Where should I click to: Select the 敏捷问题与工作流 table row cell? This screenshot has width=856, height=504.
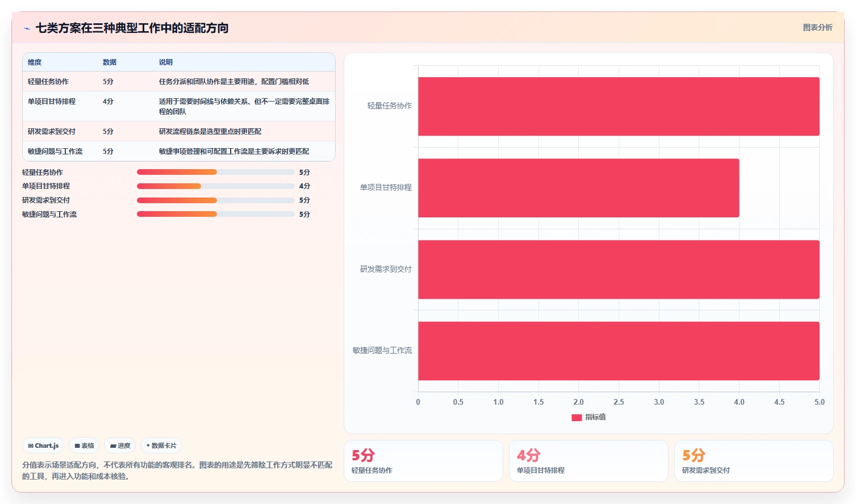click(55, 152)
